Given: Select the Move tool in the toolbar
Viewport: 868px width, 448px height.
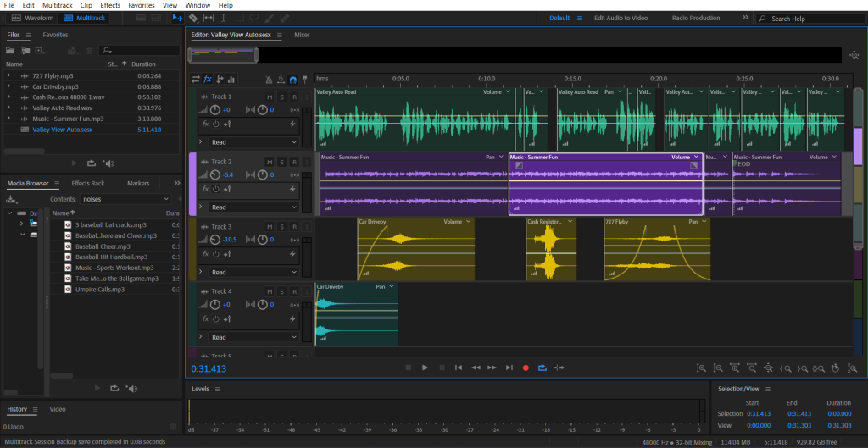Looking at the screenshot, I should pos(177,18).
